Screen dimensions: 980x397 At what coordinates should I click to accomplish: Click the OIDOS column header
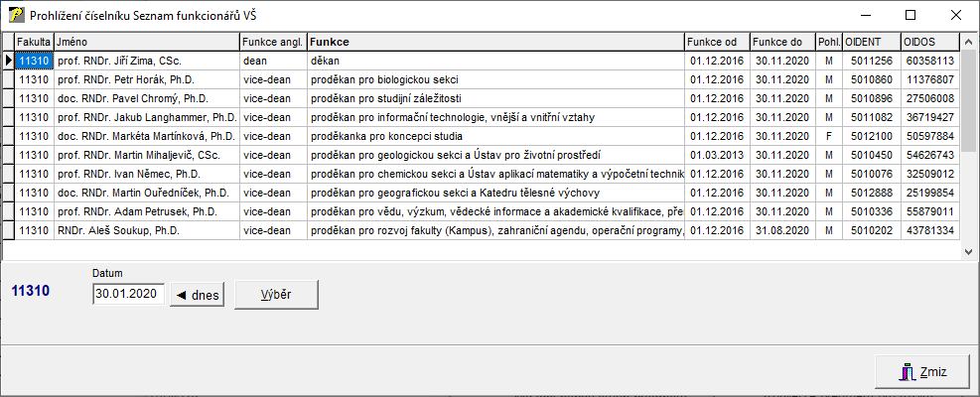930,42
